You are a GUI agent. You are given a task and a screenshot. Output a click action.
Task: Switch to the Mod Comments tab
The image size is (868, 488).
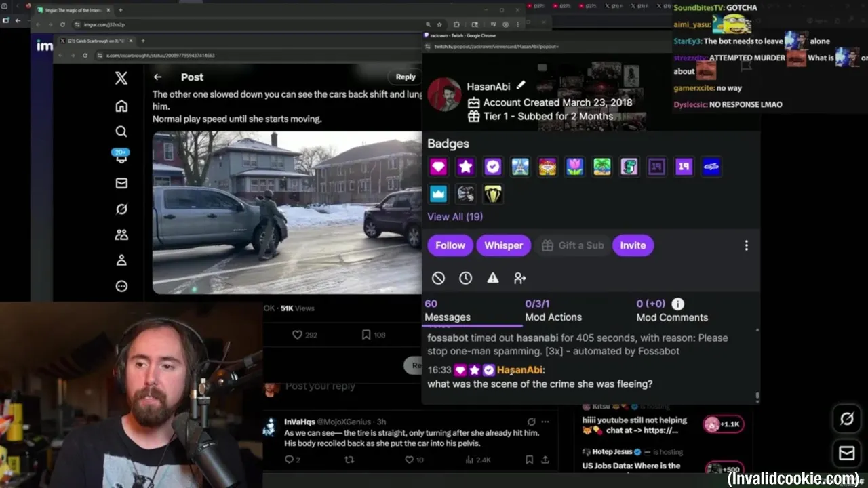coord(672,310)
